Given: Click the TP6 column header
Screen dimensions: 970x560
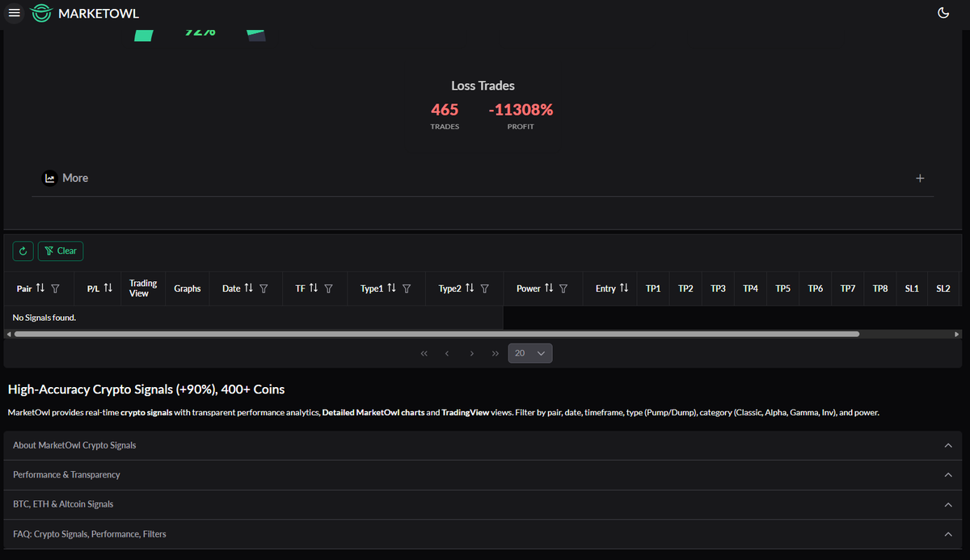Looking at the screenshot, I should (x=815, y=288).
